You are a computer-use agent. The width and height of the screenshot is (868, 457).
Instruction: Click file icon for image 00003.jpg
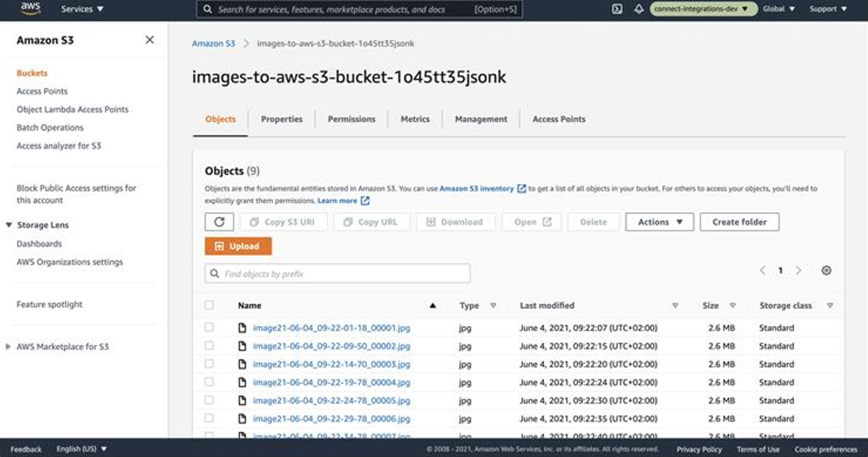(x=242, y=365)
